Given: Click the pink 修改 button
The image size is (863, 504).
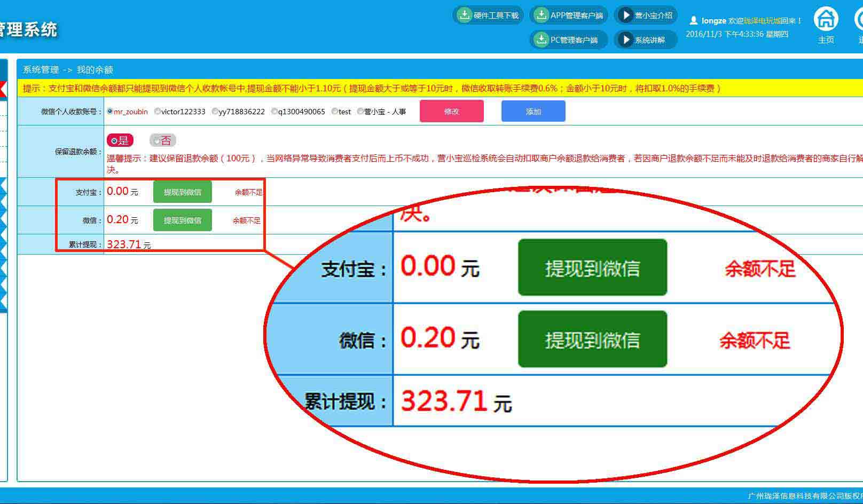Looking at the screenshot, I should pyautogui.click(x=452, y=111).
